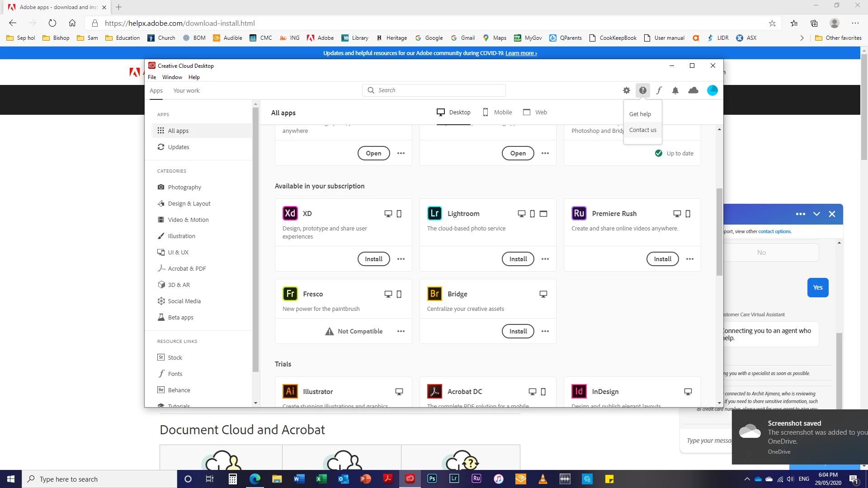868x488 pixels.
Task: Open the Window menu
Action: 172,77
